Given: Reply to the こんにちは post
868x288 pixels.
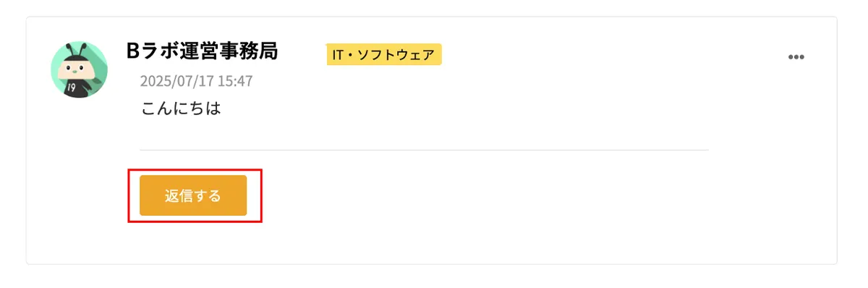Looking at the screenshot, I should [193, 195].
